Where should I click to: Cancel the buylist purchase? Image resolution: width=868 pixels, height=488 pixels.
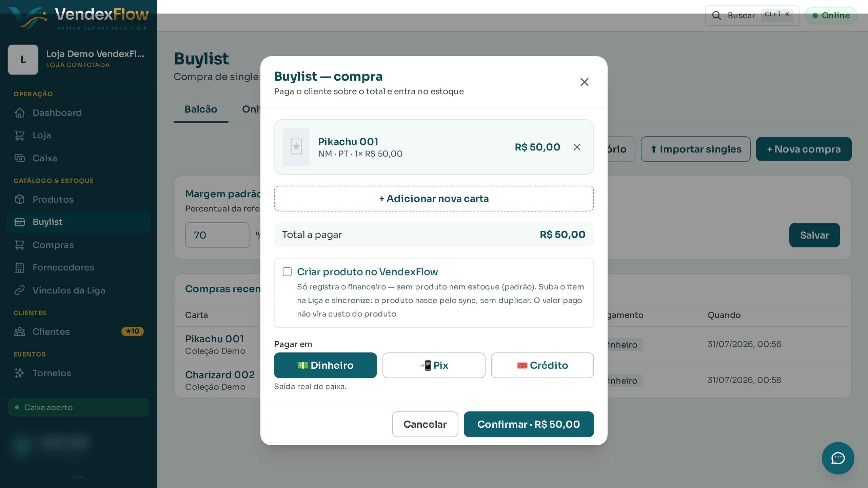(x=425, y=424)
